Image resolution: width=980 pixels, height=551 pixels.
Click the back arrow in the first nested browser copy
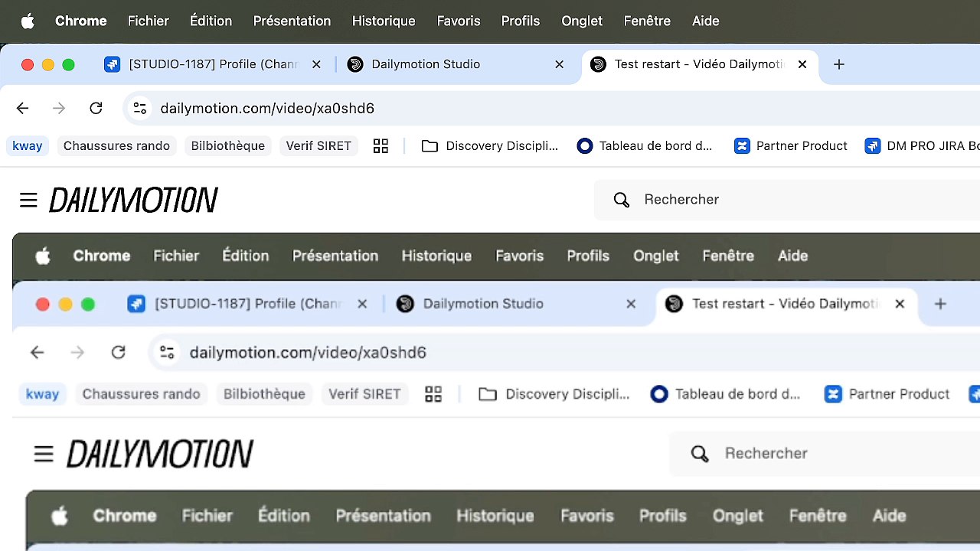click(37, 352)
